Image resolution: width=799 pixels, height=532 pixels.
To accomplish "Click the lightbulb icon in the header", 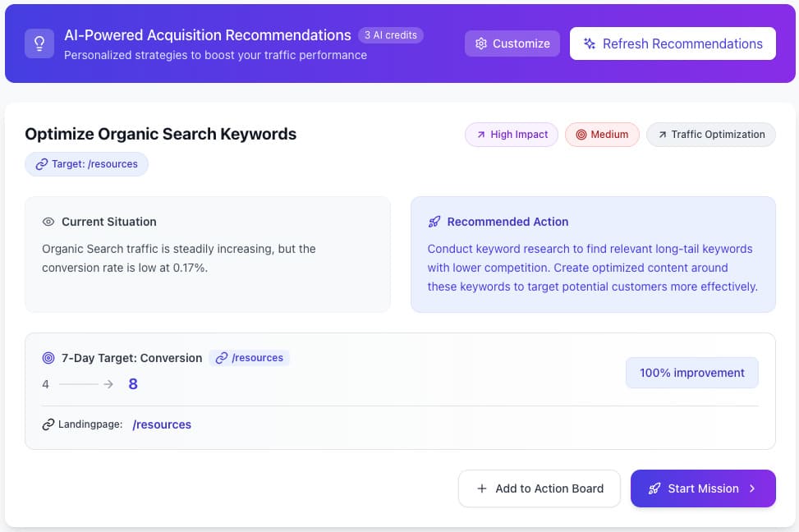I will tap(39, 44).
